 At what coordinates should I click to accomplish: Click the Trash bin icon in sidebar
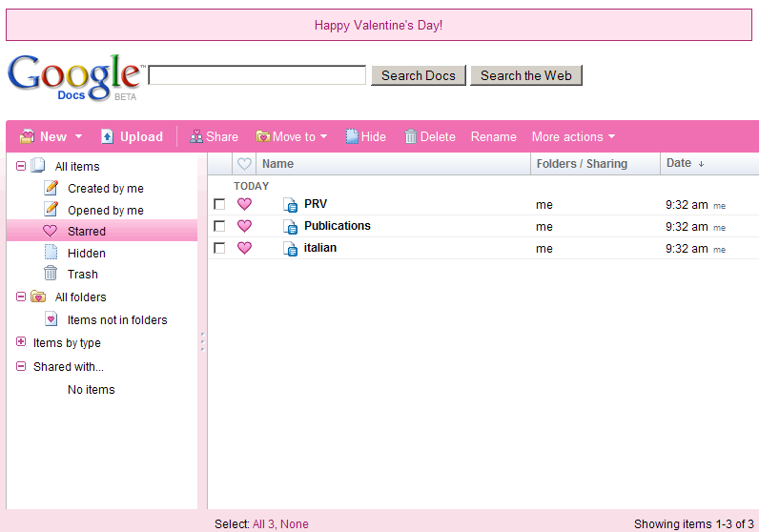point(51,274)
